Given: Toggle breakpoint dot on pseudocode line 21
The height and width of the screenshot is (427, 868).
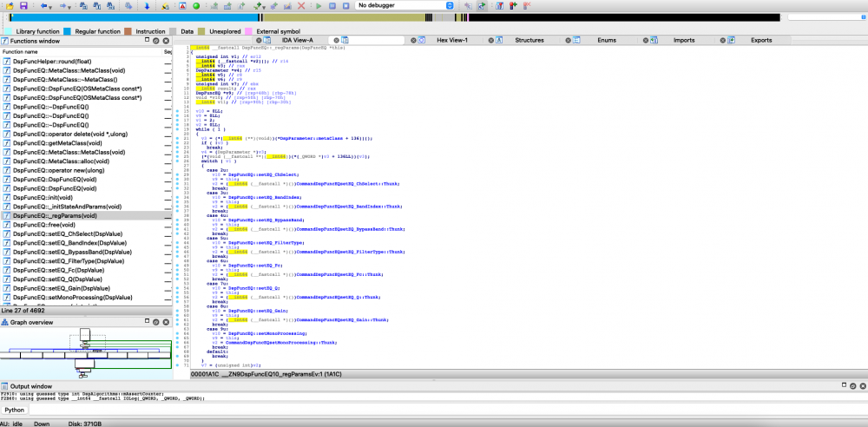Looking at the screenshot, I should coord(177,139).
